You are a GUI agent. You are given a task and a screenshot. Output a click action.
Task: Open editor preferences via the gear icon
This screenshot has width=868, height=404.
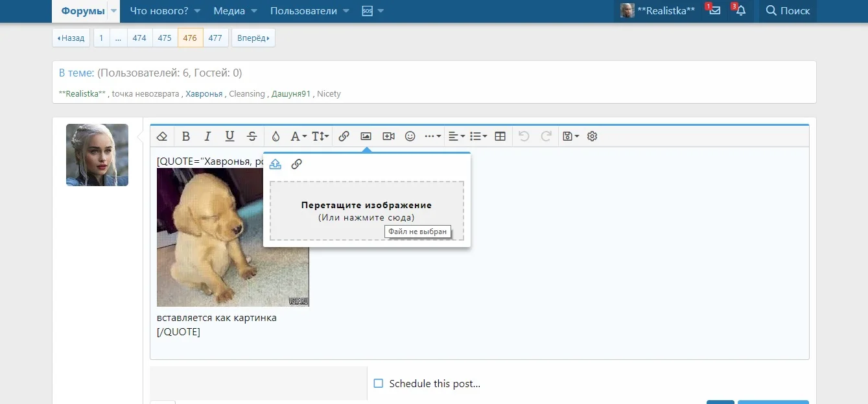(592, 136)
